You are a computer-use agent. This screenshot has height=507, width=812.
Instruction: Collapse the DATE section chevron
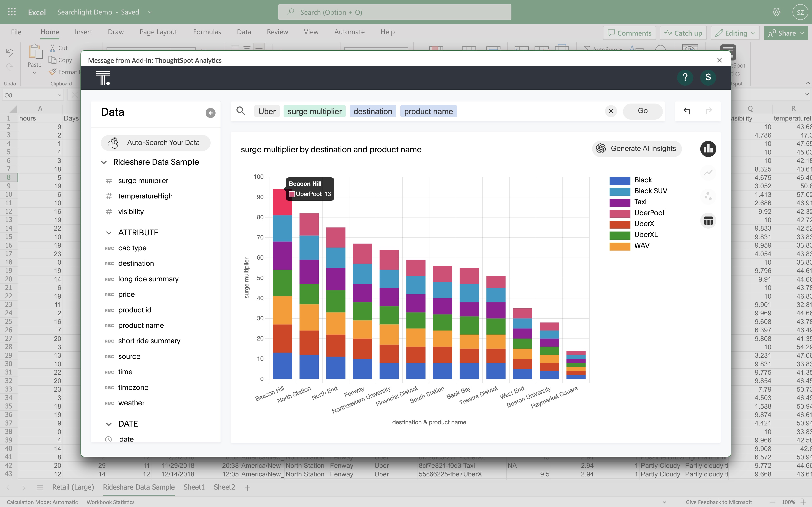(109, 424)
